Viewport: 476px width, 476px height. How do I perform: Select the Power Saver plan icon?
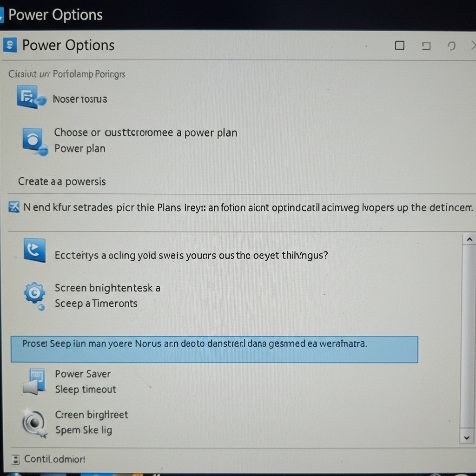34,381
